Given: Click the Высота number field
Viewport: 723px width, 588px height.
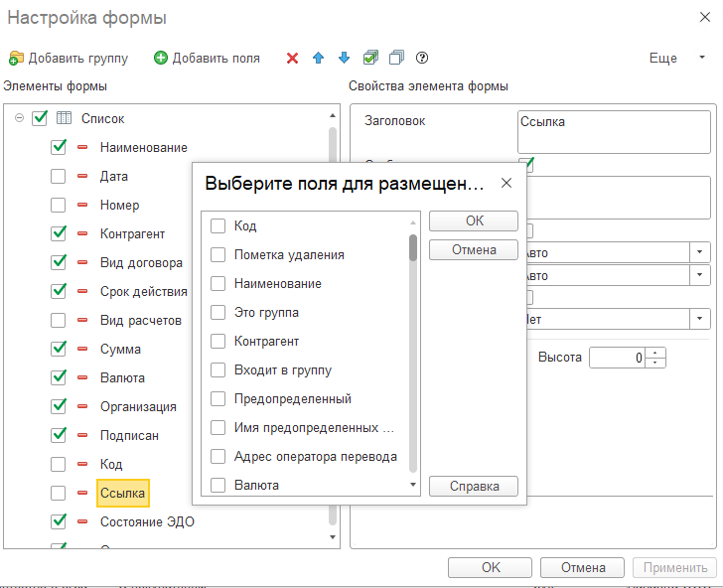Looking at the screenshot, I should [x=618, y=358].
